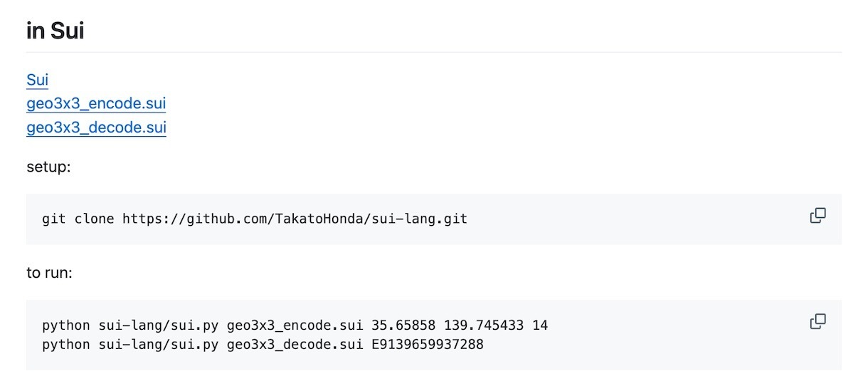Click the "in Sui" heading
This screenshot has height=391, width=868.
pyautogui.click(x=55, y=31)
